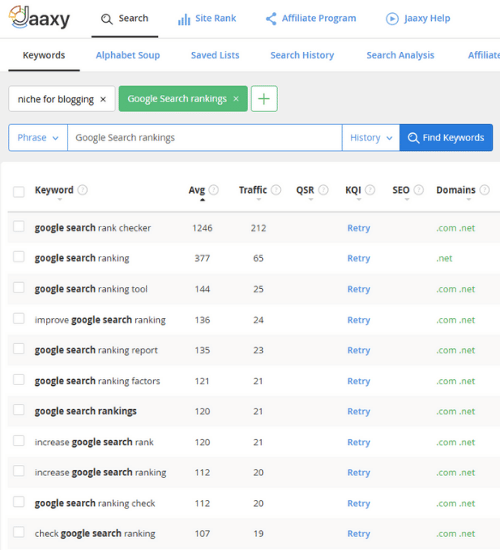Check 'check google search ranking' row checkbox
Screen dimensions: 500x550
click(19, 532)
